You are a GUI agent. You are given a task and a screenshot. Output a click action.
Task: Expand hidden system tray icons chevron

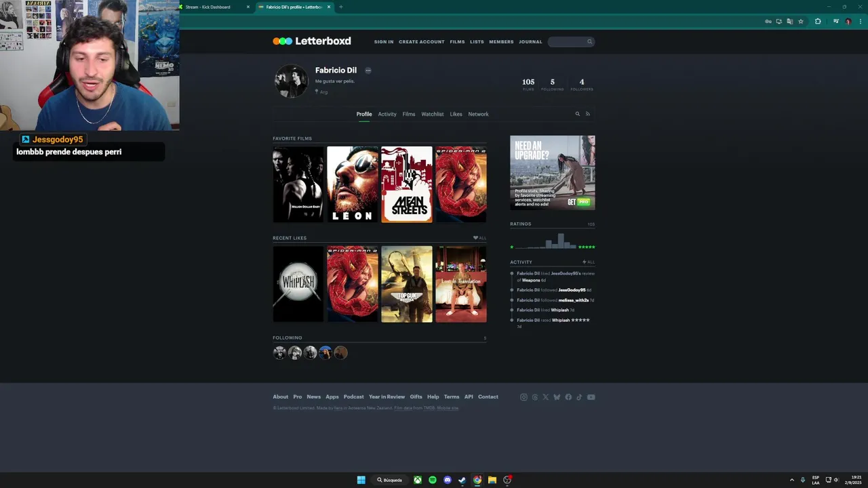(x=791, y=480)
